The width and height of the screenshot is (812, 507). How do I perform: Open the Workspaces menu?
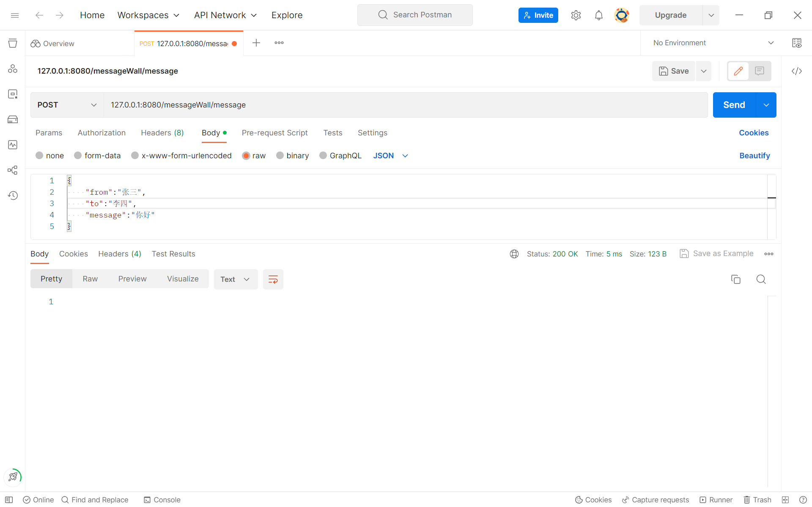coord(148,15)
